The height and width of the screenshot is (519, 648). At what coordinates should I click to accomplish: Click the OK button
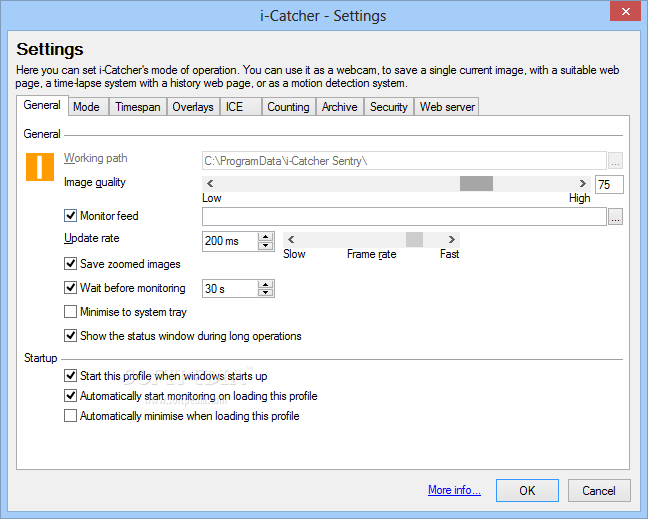point(527,490)
